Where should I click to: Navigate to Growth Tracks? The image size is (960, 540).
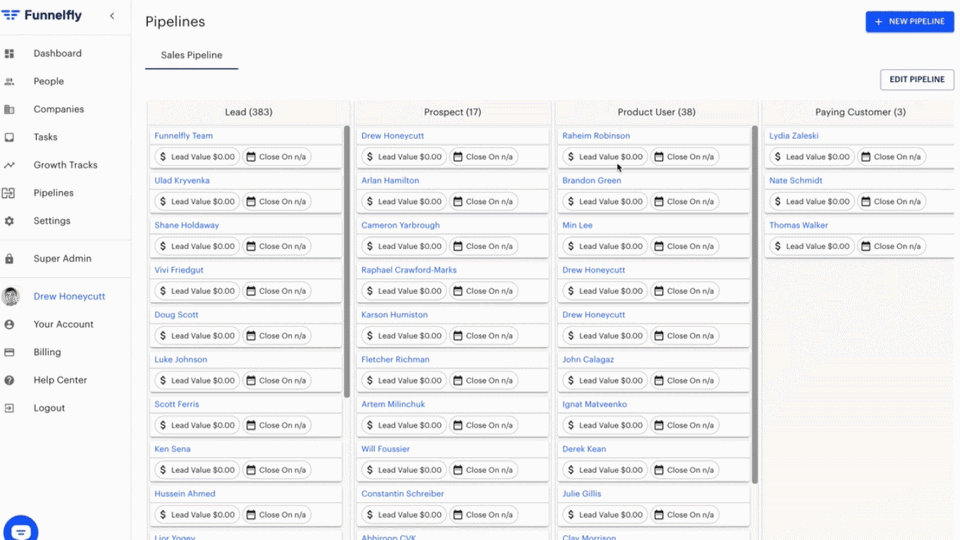click(x=66, y=165)
